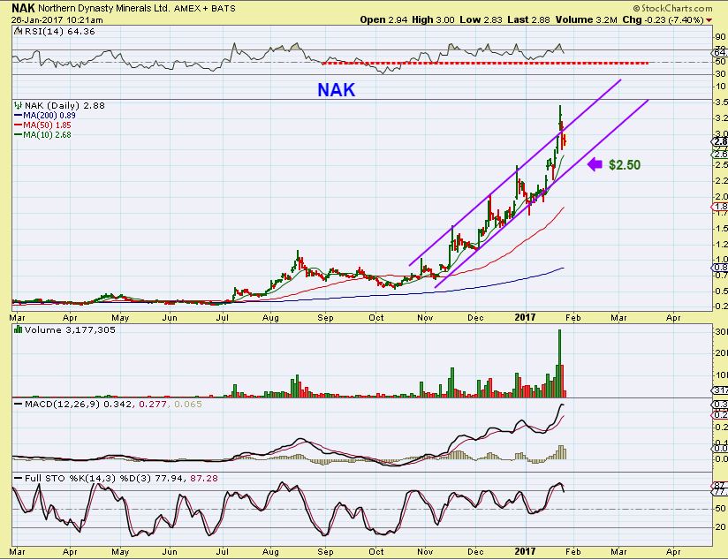Select the green MA(10) legend line marker

coord(18,134)
